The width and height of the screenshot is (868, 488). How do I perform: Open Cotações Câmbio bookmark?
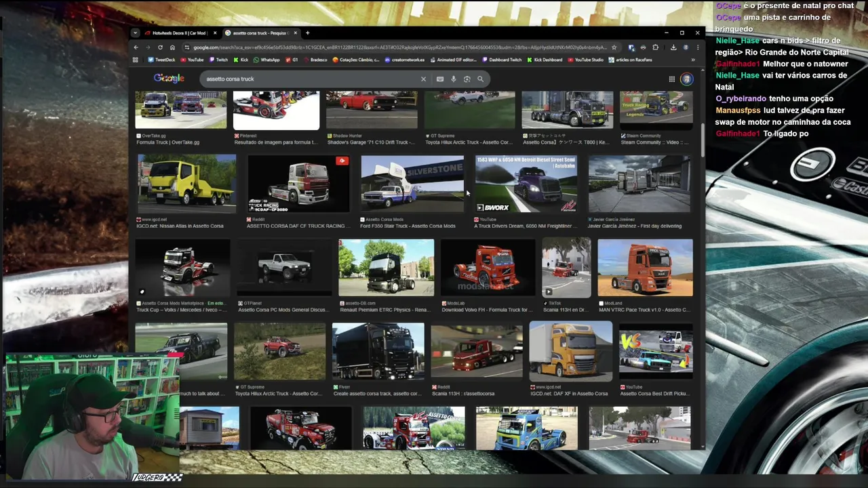tap(356, 60)
